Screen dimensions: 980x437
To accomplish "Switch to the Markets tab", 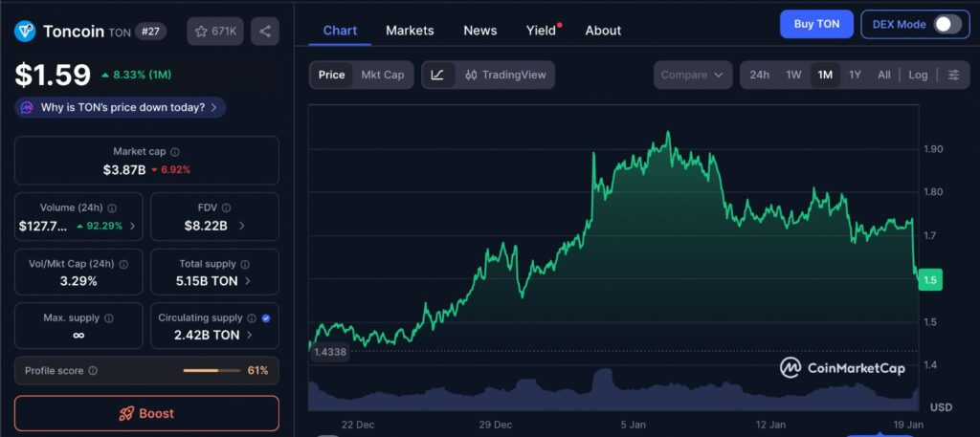I will click(410, 31).
